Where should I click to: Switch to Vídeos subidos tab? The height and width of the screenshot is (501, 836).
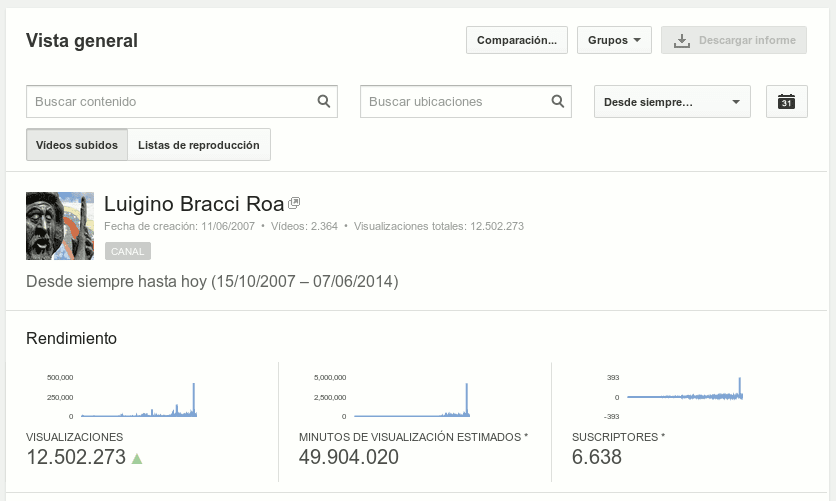pos(77,144)
